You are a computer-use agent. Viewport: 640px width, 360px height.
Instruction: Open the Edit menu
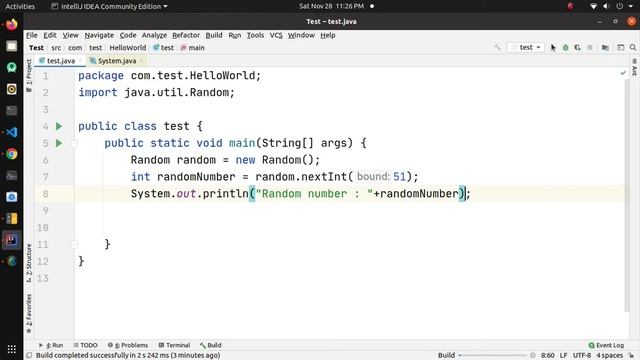[50, 35]
